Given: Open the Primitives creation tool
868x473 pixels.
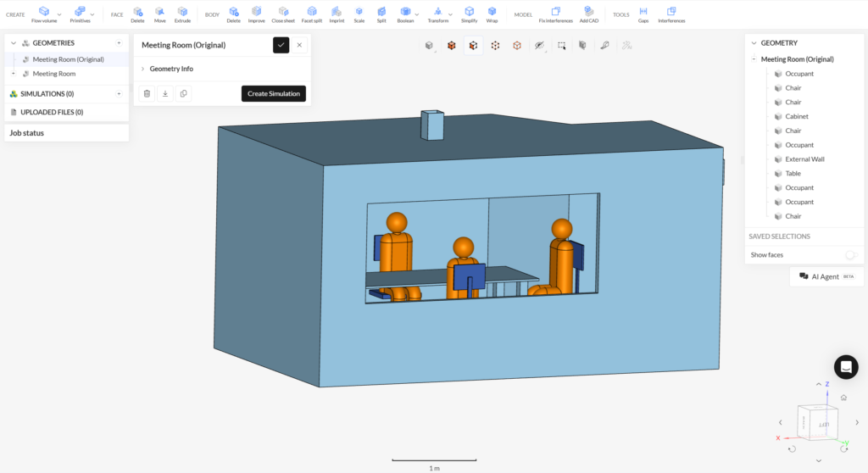Looking at the screenshot, I should 80,14.
